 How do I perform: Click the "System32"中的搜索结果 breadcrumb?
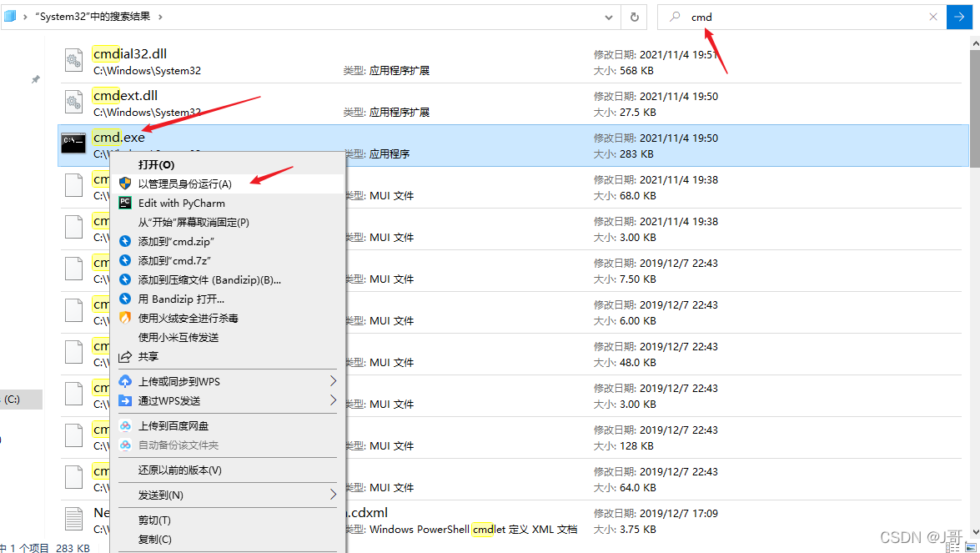point(93,17)
